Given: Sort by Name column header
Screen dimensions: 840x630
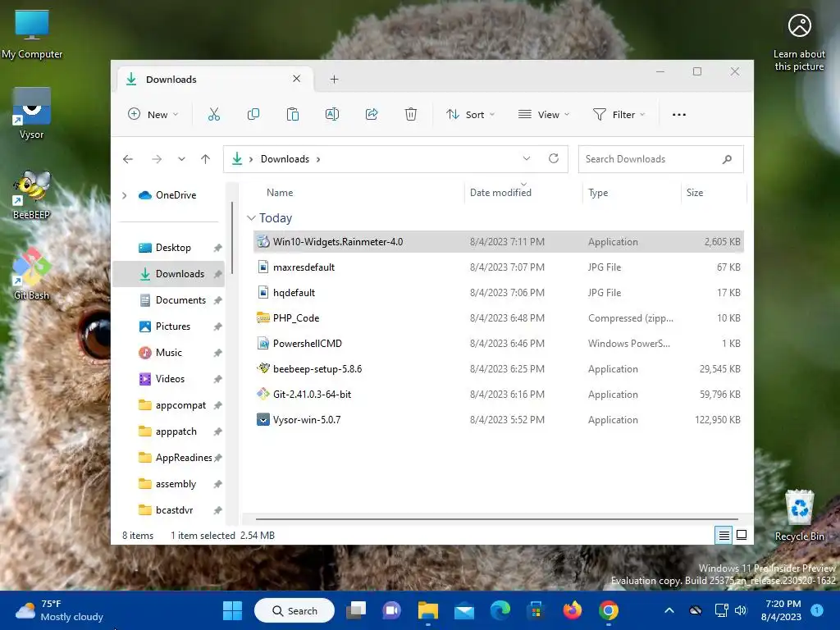Looking at the screenshot, I should click(x=280, y=193).
